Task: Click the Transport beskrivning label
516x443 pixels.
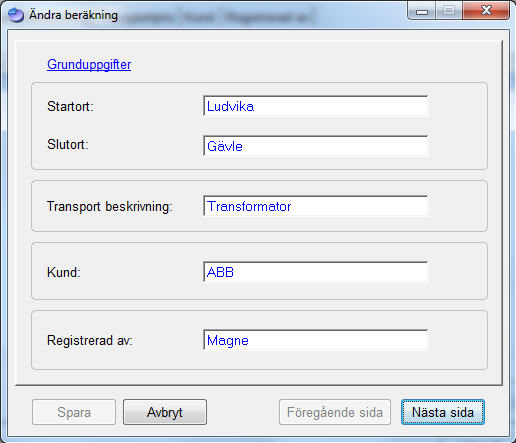Action: (x=110, y=207)
